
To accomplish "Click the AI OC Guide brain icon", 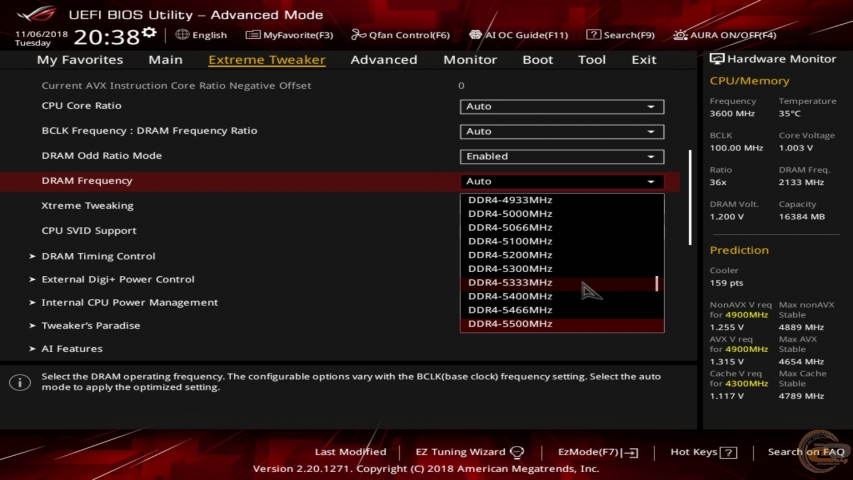I will point(475,35).
